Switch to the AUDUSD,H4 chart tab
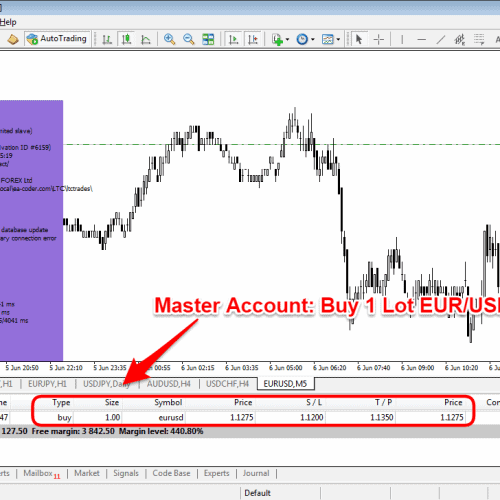 pyautogui.click(x=169, y=384)
